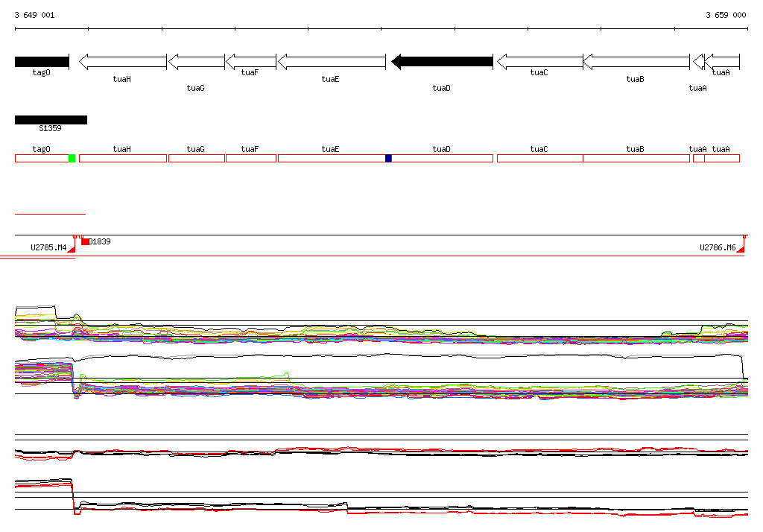Click the U2785.M4 label
The height and width of the screenshot is (532, 763).
coord(48,247)
